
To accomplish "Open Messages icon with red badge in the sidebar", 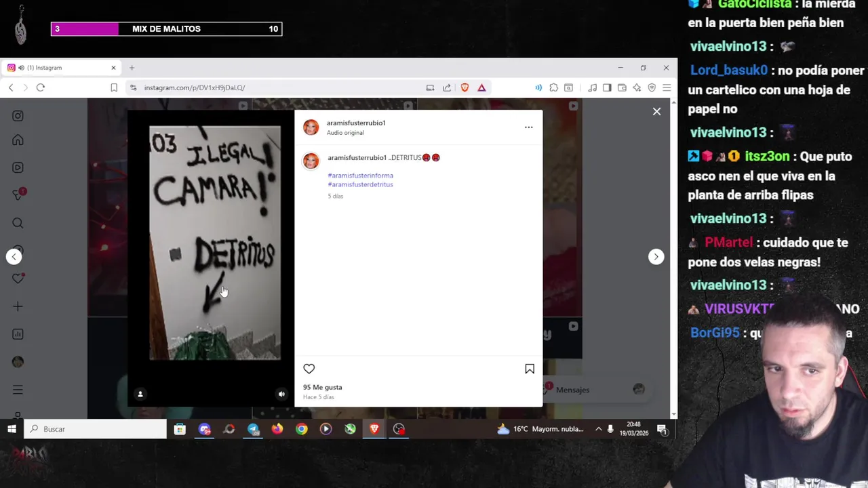I will [18, 195].
